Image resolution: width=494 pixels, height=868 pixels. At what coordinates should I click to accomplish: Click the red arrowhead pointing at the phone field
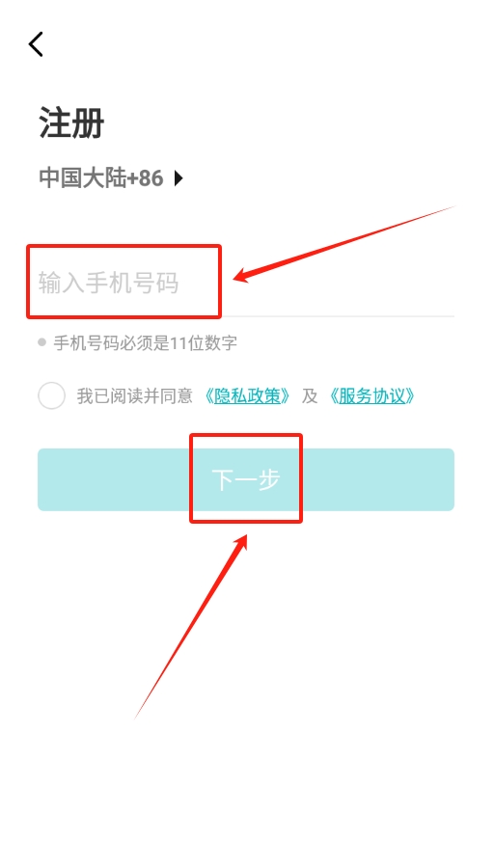click(x=244, y=275)
